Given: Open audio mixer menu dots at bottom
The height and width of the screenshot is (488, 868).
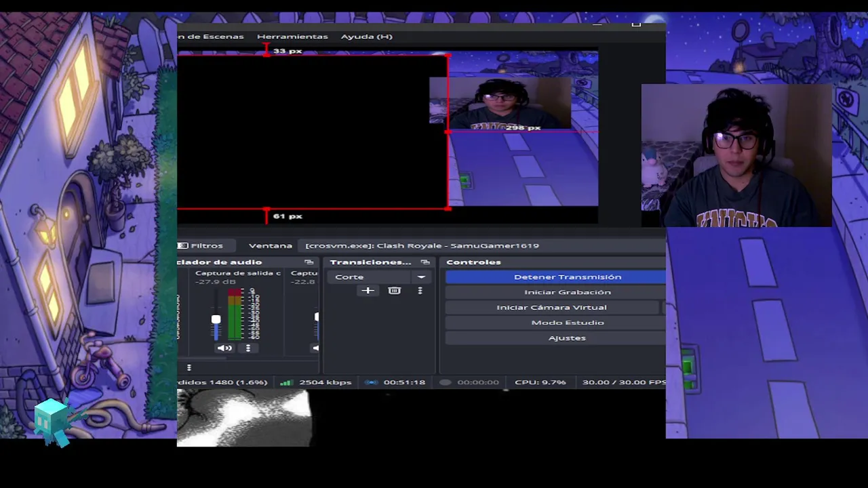Looking at the screenshot, I should point(189,367).
